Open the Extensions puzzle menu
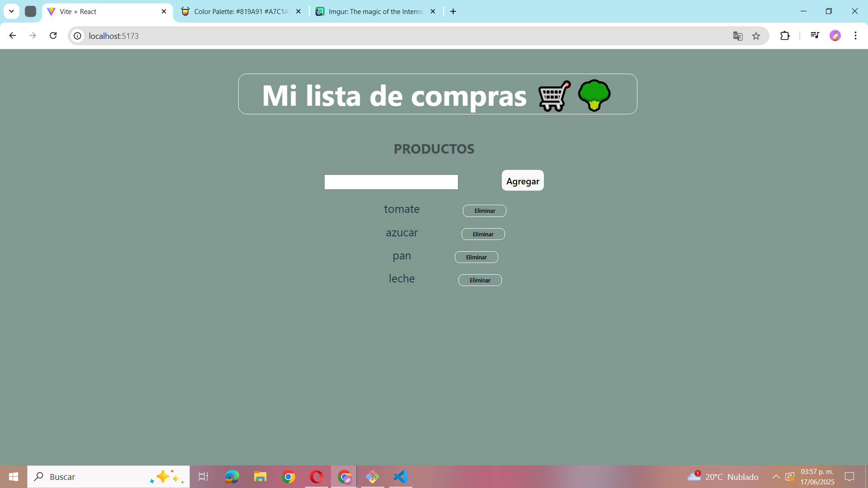Viewport: 868px width, 488px height. pyautogui.click(x=785, y=36)
